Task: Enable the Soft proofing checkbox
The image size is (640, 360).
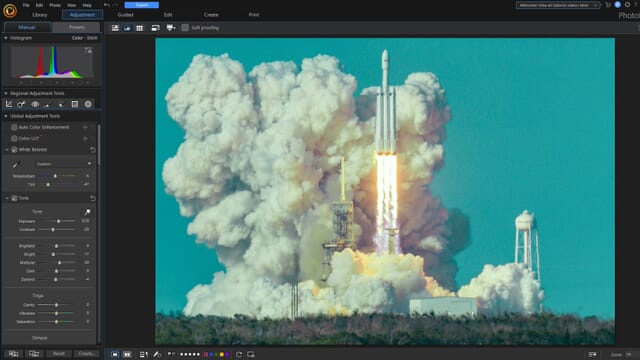Action: pyautogui.click(x=185, y=28)
